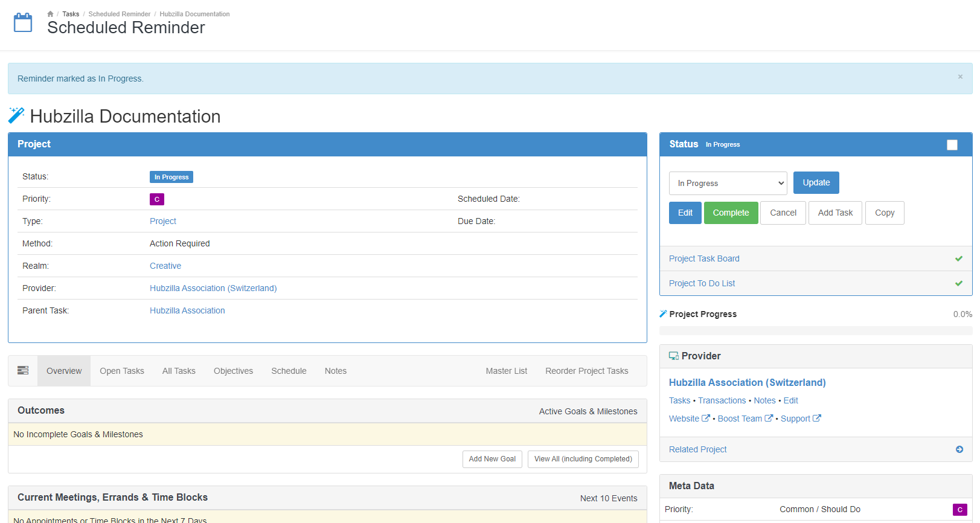Image resolution: width=980 pixels, height=523 pixels.
Task: Open the Hubzilla Association parent task link
Action: coord(187,310)
